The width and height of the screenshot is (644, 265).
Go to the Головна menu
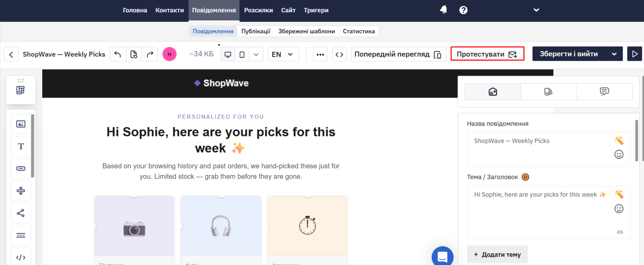tap(135, 10)
